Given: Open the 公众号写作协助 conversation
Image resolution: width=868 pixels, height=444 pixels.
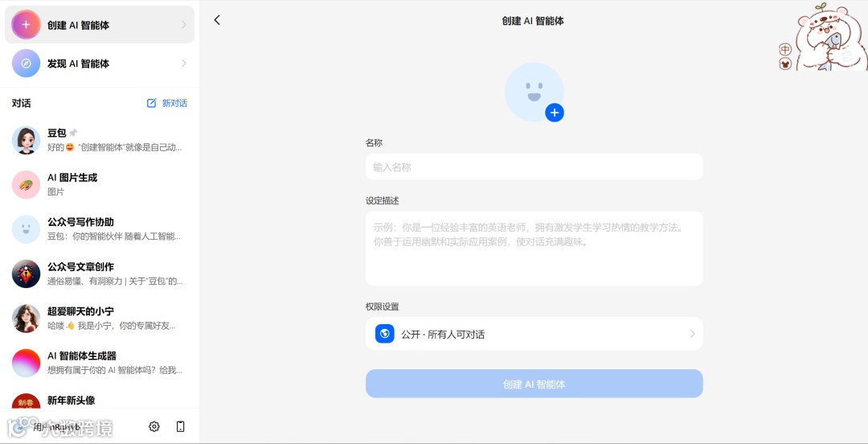Looking at the screenshot, I should [x=100, y=229].
